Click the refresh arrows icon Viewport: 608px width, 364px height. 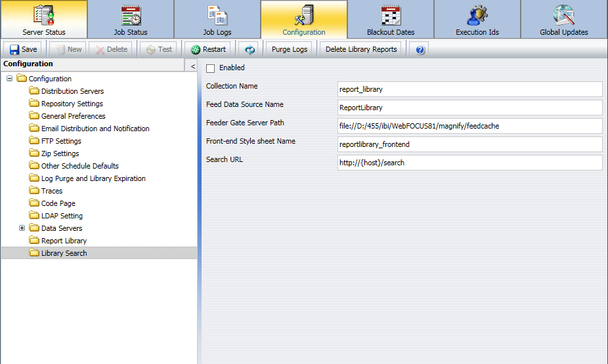(250, 50)
